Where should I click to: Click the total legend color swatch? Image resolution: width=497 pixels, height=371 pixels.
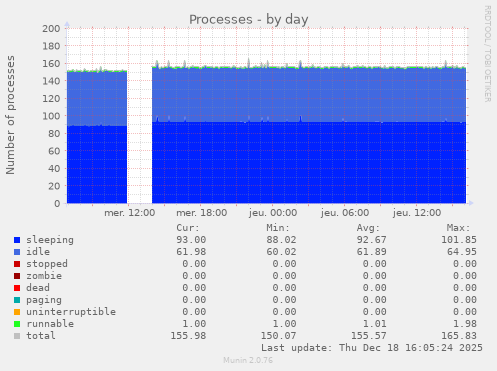tap(17, 336)
